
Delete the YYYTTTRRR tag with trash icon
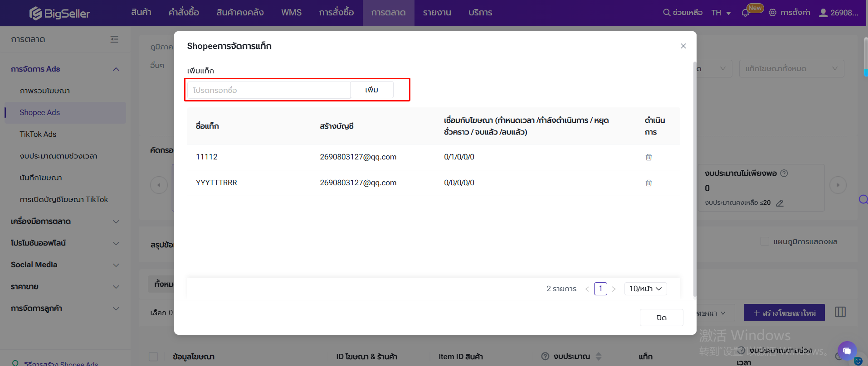pyautogui.click(x=649, y=183)
